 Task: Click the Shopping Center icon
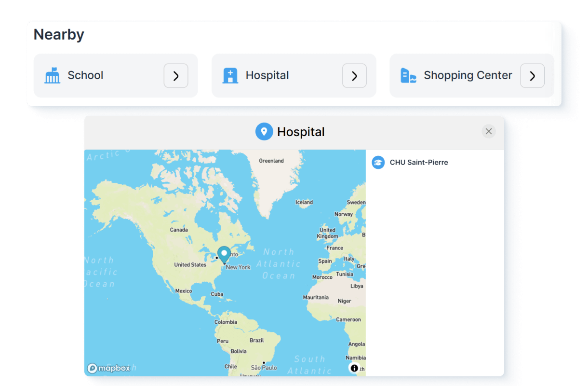tap(408, 76)
